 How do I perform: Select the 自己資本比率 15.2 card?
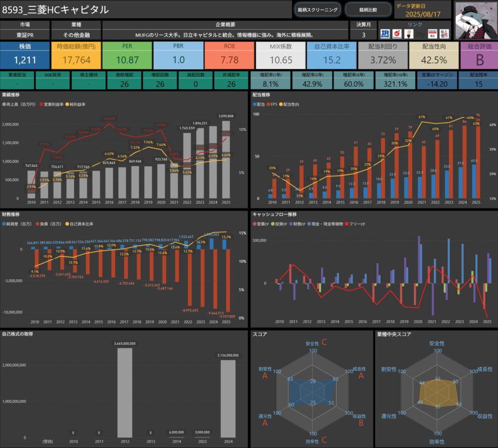click(332, 55)
